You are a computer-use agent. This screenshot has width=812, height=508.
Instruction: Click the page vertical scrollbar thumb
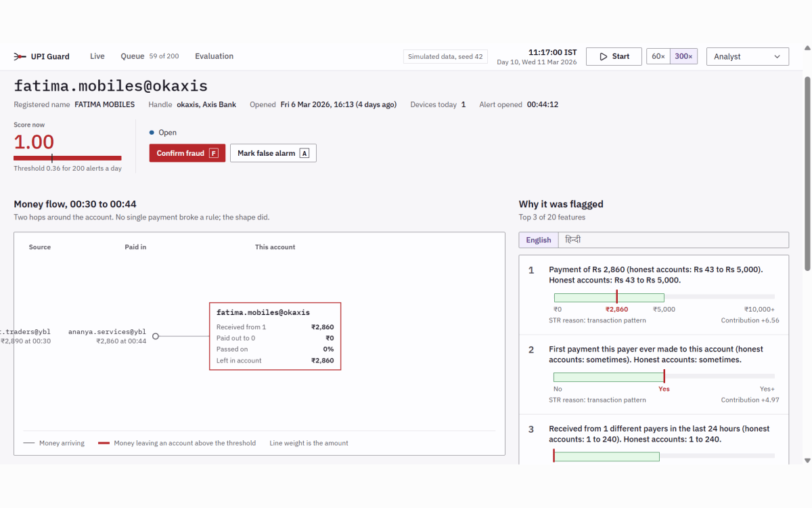806,173
